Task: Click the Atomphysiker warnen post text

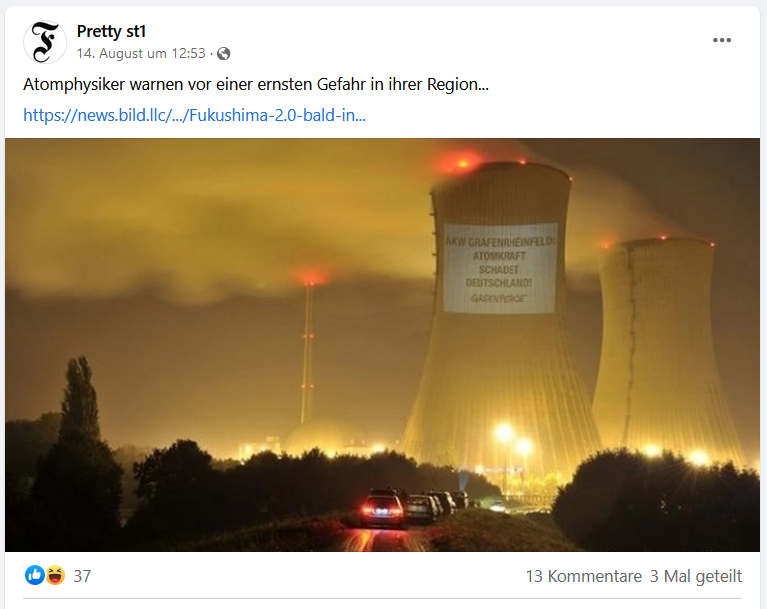Action: [x=256, y=85]
